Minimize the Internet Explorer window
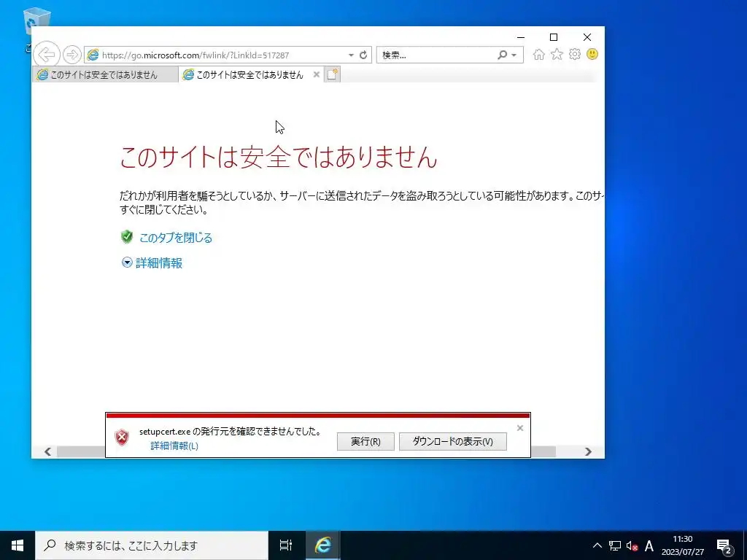The height and width of the screenshot is (560, 747). pyautogui.click(x=521, y=37)
